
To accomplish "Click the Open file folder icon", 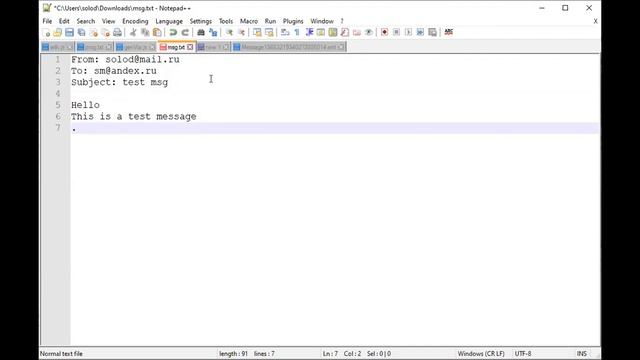I will coord(58,33).
